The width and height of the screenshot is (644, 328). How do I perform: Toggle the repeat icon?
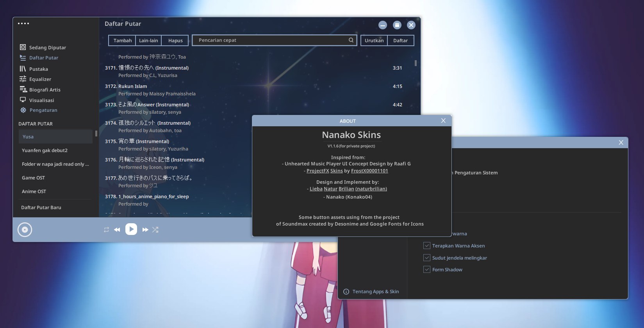pos(106,230)
